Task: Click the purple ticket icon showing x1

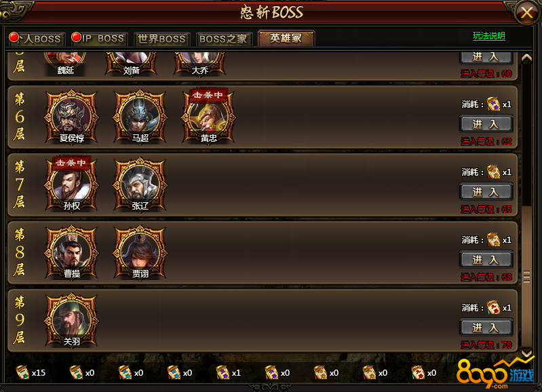Action: [222, 372]
